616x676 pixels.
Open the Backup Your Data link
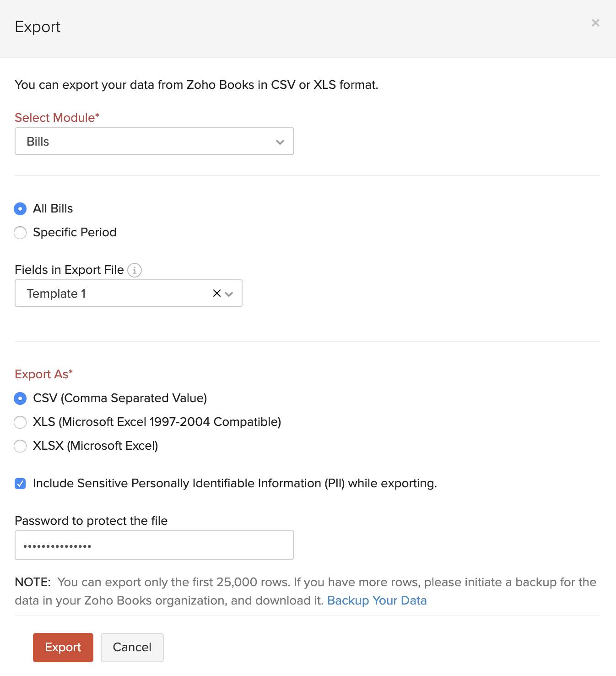point(377,600)
